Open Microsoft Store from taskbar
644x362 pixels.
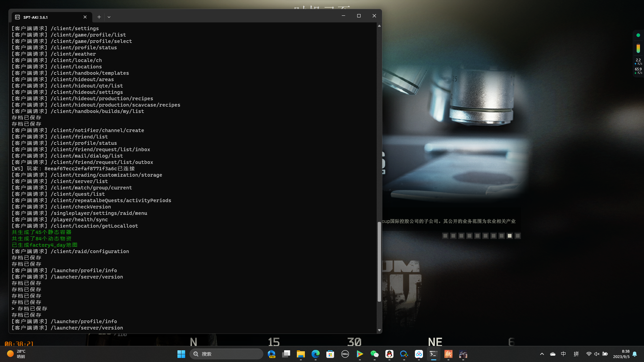point(330,354)
